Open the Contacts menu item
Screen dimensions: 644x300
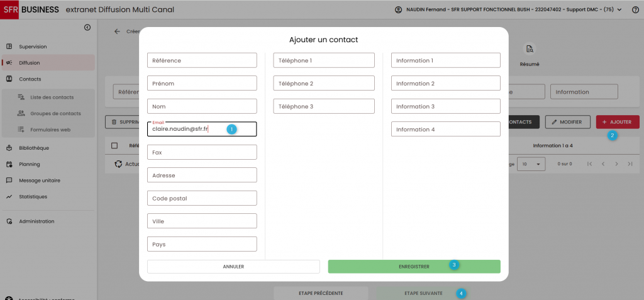tap(48, 79)
